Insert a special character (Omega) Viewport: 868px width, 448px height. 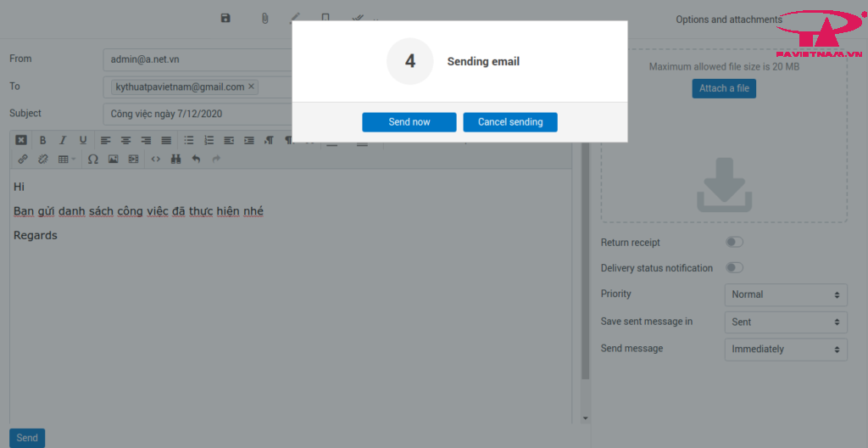tap(92, 159)
